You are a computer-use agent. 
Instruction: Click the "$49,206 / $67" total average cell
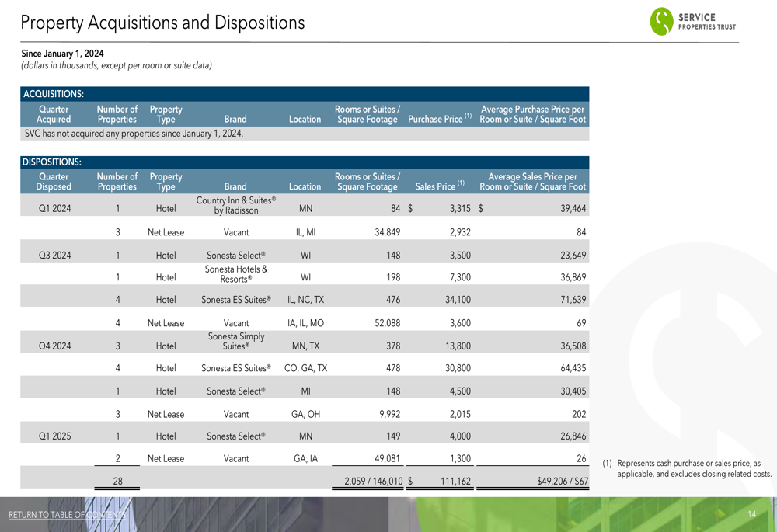click(x=563, y=481)
